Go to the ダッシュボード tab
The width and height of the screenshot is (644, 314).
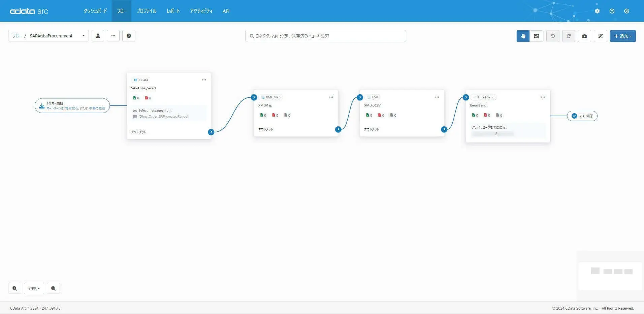pyautogui.click(x=95, y=11)
